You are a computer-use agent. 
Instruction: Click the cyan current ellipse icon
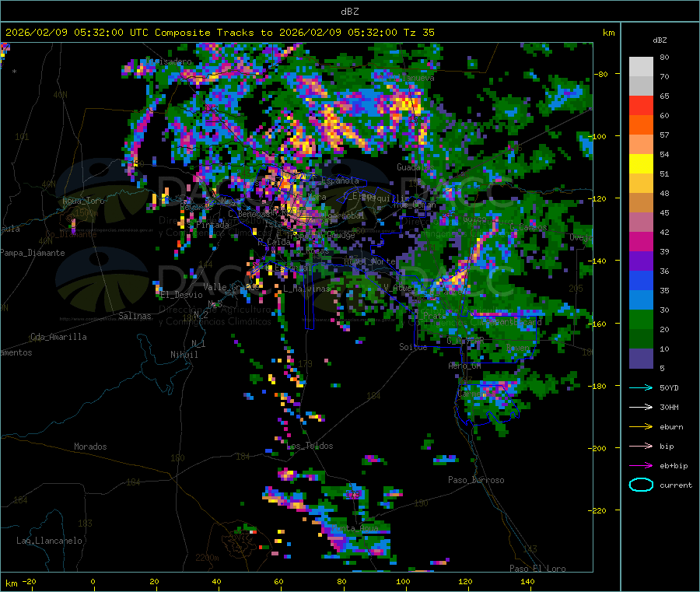coord(641,485)
